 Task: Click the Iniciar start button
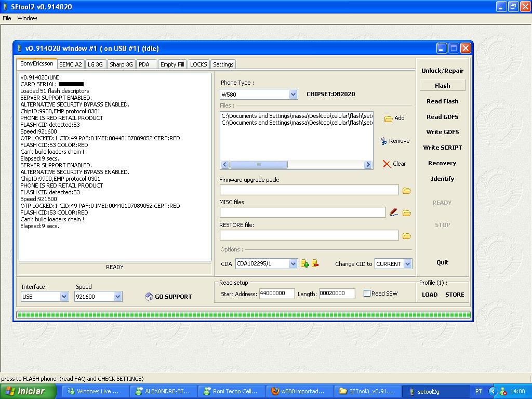click(x=28, y=391)
